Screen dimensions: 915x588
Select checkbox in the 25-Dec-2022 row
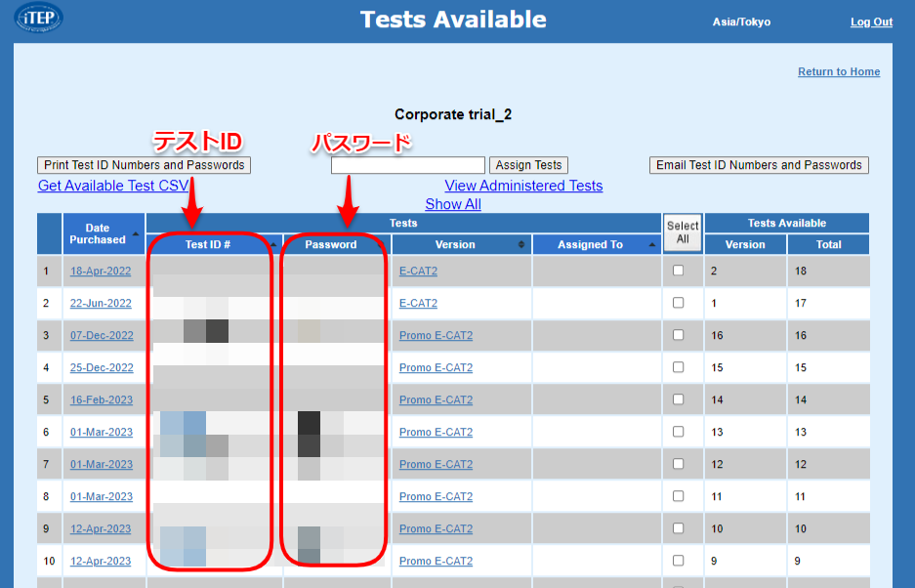[678, 366]
